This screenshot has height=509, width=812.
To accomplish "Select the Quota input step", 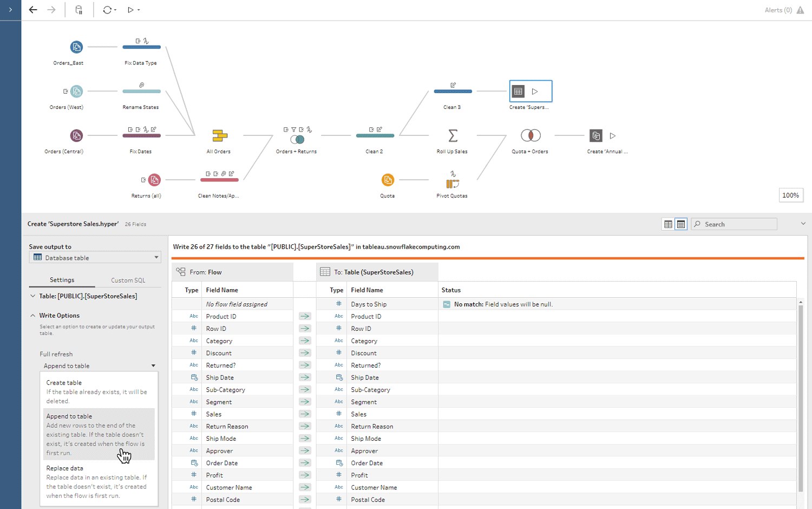I will pos(388,180).
